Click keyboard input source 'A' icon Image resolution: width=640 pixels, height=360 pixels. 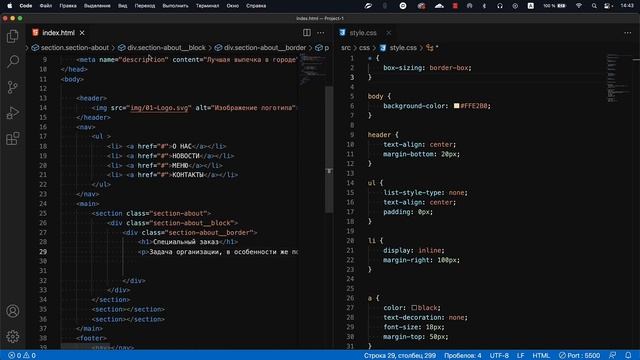click(531, 6)
